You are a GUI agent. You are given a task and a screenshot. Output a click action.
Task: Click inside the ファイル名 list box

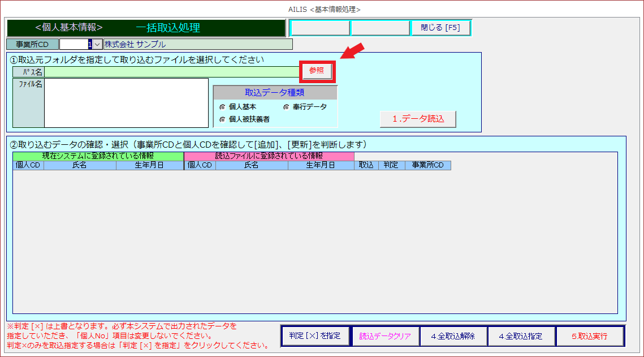tap(126, 102)
